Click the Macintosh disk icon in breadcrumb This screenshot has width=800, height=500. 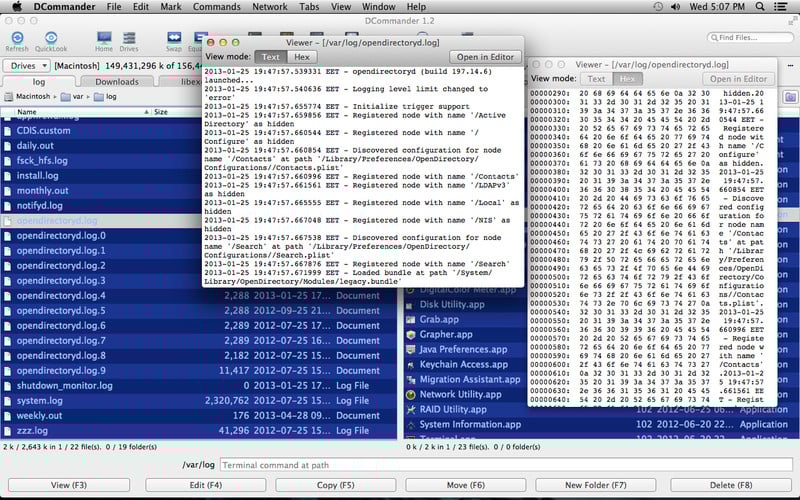(x=9, y=96)
